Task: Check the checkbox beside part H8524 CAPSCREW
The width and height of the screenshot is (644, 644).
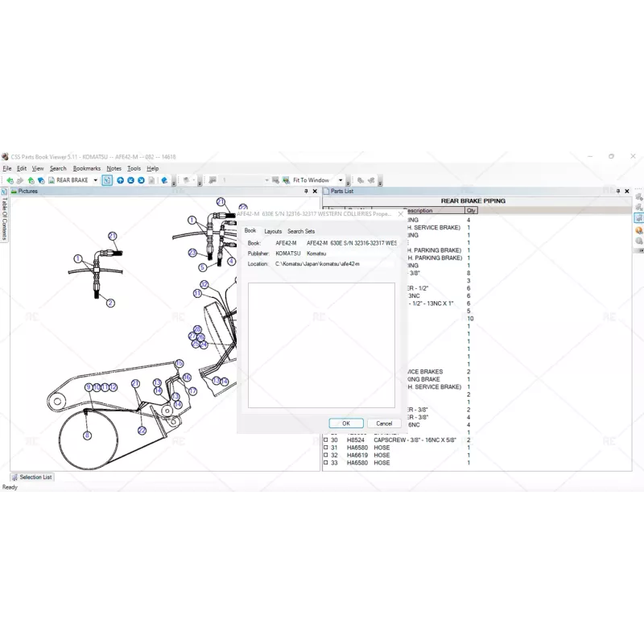Action: click(325, 440)
